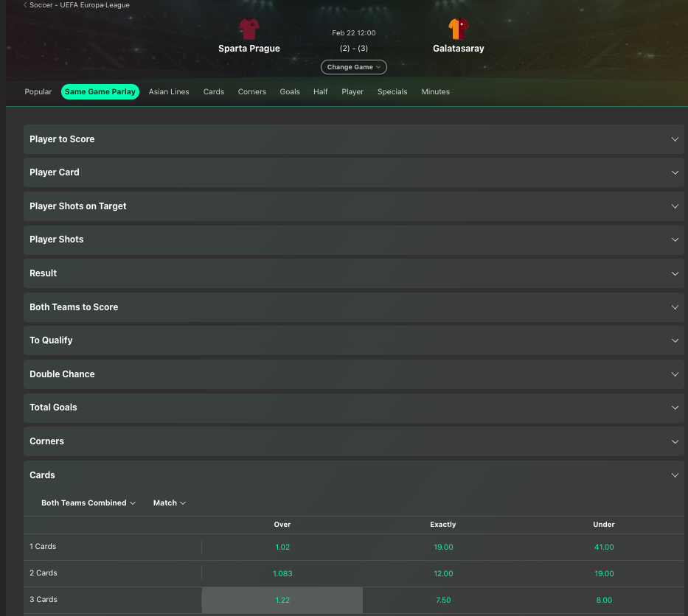This screenshot has width=688, height=616.
Task: Pick Exactly 2 Cards at 12.00
Action: coord(443,573)
